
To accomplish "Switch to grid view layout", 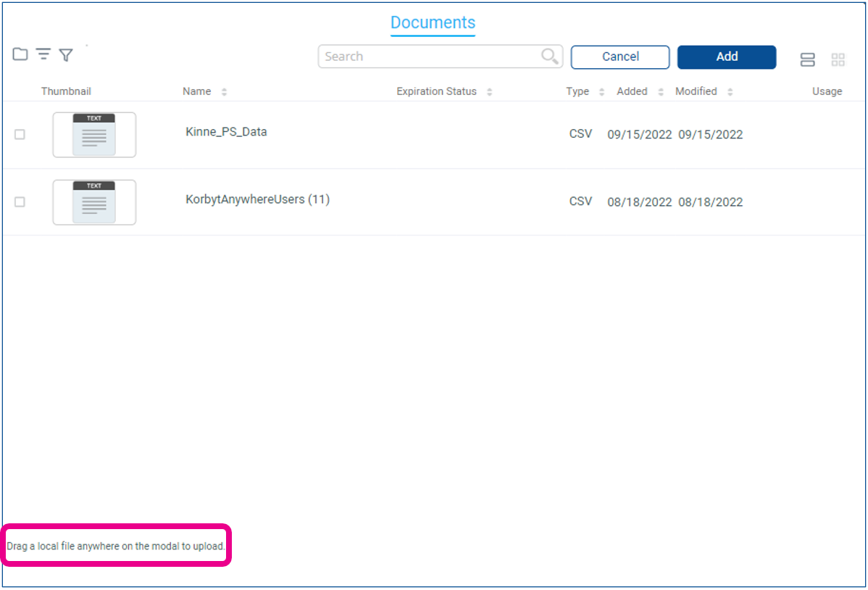I will 838,60.
